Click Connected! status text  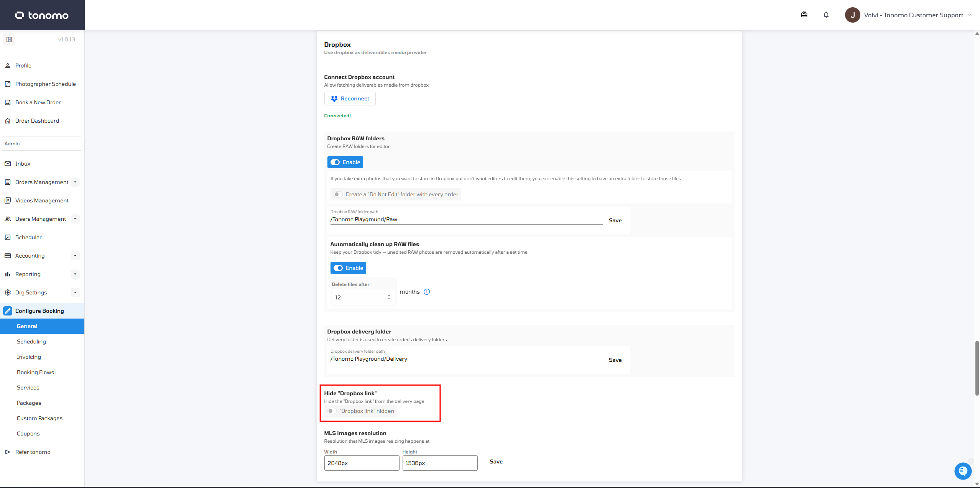337,116
